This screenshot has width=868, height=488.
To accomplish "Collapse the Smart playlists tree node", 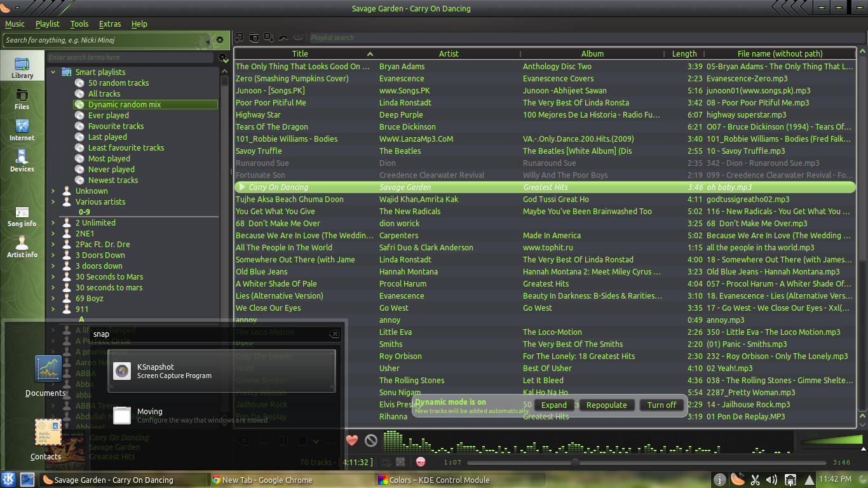I will [x=53, y=72].
